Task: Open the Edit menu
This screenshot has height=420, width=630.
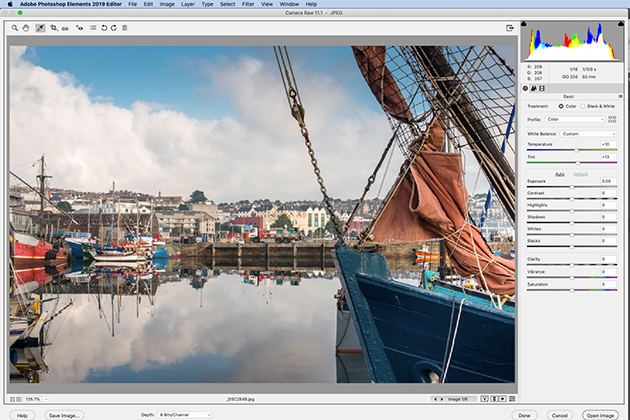Action: click(x=148, y=4)
